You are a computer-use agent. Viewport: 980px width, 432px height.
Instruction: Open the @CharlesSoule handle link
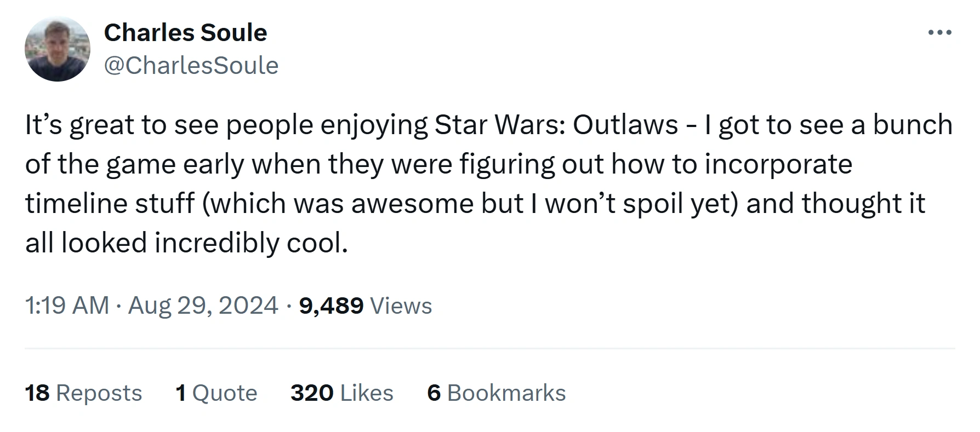tap(191, 66)
